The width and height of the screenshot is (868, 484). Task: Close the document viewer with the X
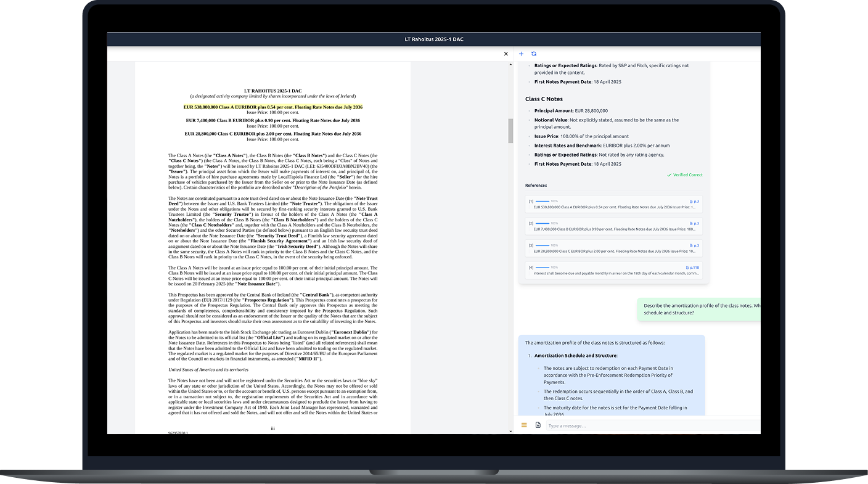pyautogui.click(x=506, y=54)
